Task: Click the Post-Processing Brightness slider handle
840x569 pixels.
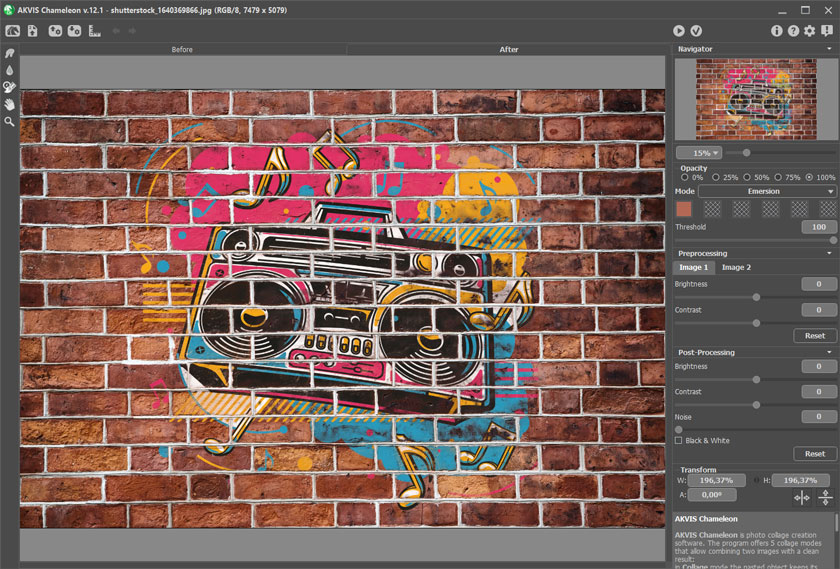Action: tap(756, 379)
